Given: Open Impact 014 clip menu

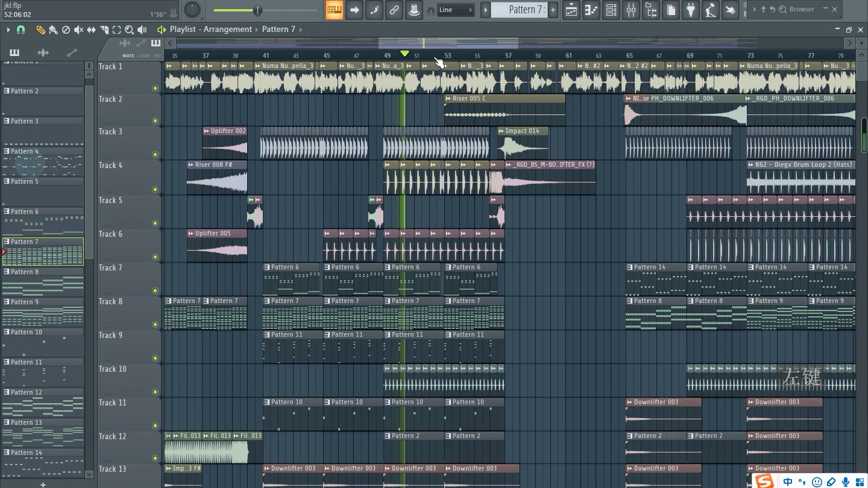Looking at the screenshot, I should click(502, 131).
